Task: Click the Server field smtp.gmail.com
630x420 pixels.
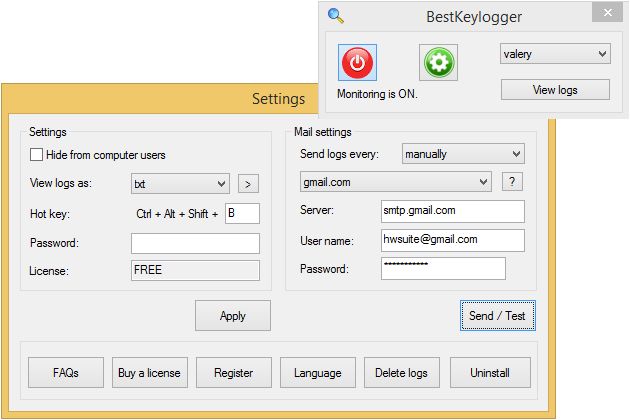Action: coord(453,211)
